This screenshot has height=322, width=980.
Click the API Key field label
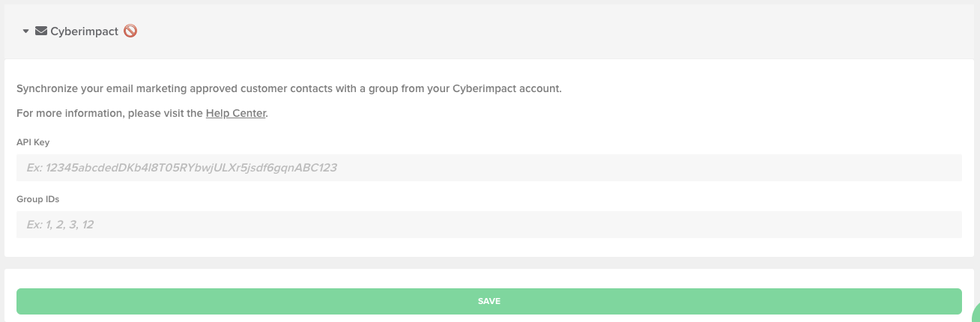coord(33,142)
